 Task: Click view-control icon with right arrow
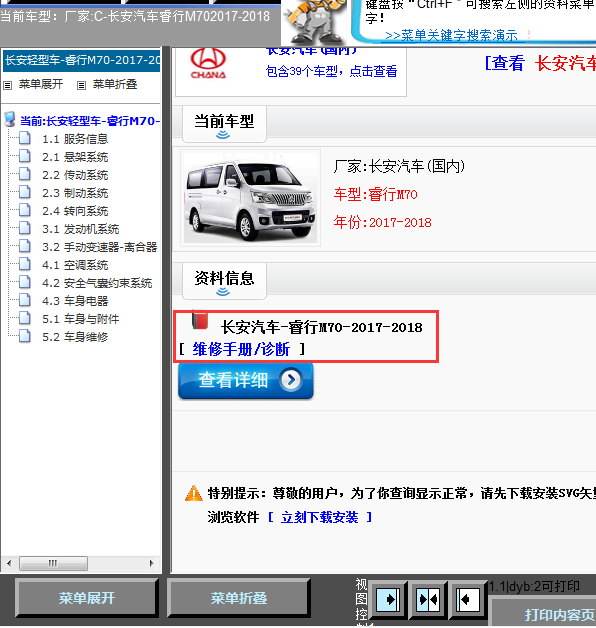click(x=388, y=600)
